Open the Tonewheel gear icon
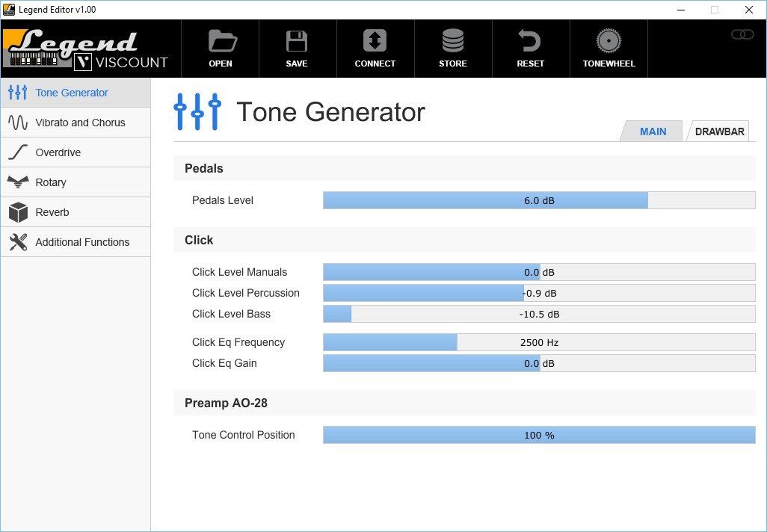767x532 pixels. click(609, 41)
